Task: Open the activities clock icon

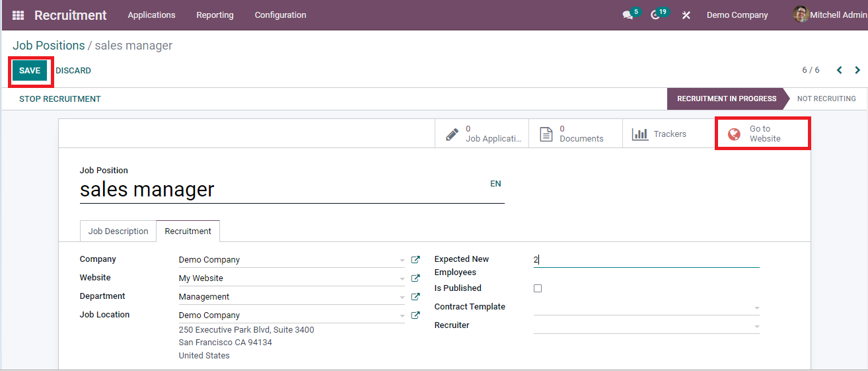Action: click(x=655, y=15)
